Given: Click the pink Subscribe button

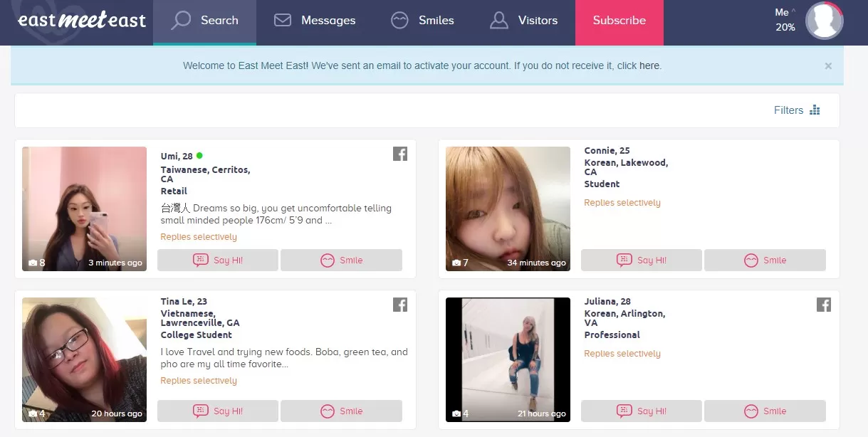Looking at the screenshot, I should coord(619,21).
